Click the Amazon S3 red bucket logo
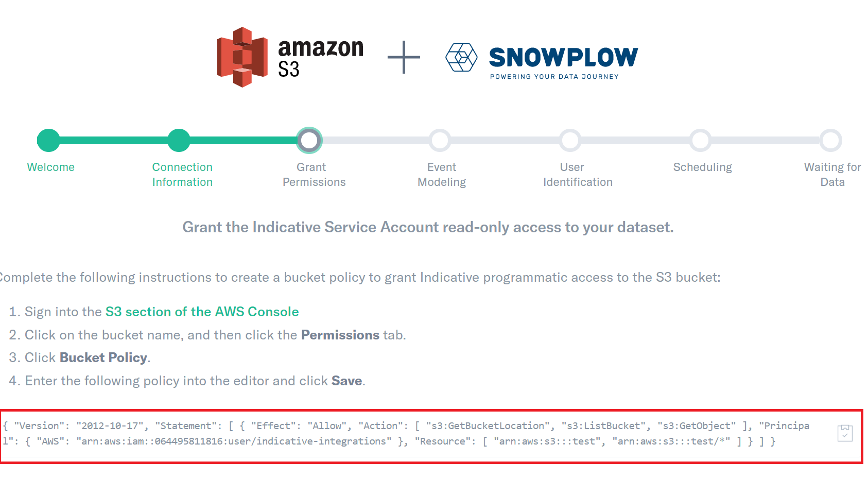Viewport: 868px width, 478px height. pyautogui.click(x=242, y=57)
